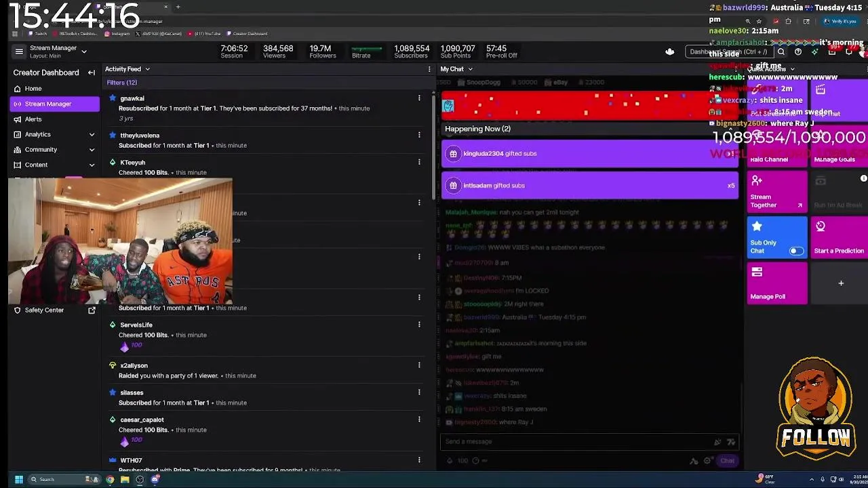
Task: Open the hamburger navigation menu
Action: click(19, 52)
